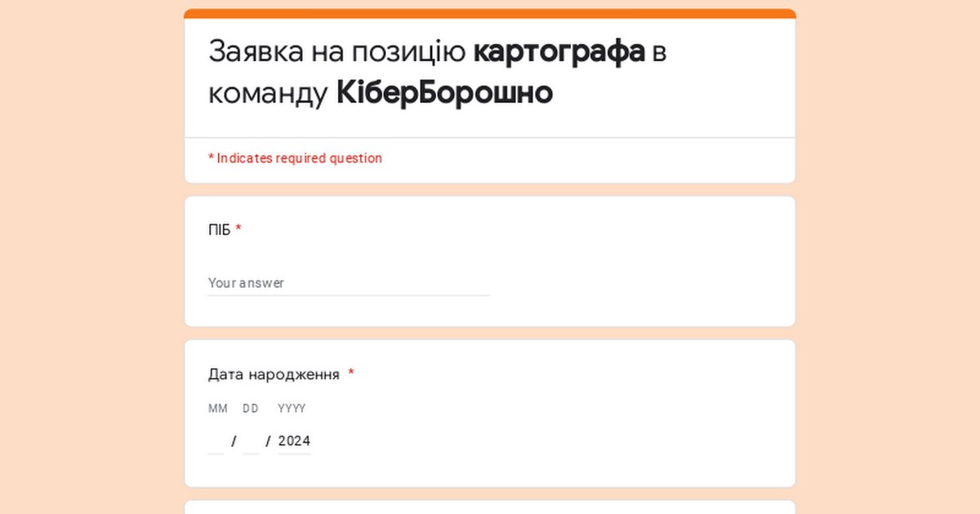980x514 pixels.
Task: Click the bold "КіберБорошно" team name
Action: (x=444, y=94)
